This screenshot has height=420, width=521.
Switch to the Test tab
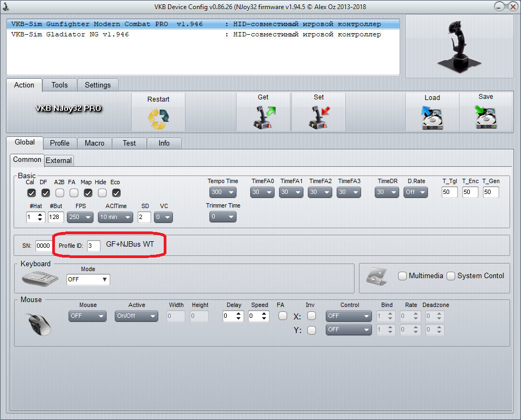[129, 143]
